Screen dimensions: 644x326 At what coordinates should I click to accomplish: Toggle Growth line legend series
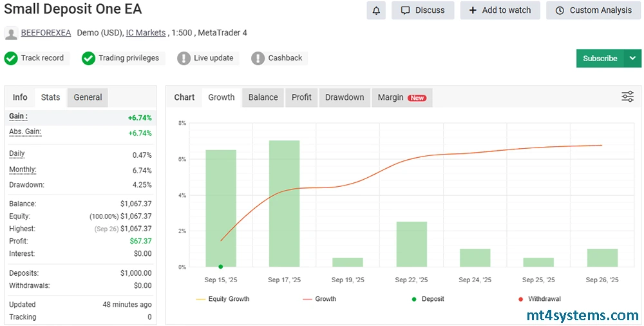(319, 299)
